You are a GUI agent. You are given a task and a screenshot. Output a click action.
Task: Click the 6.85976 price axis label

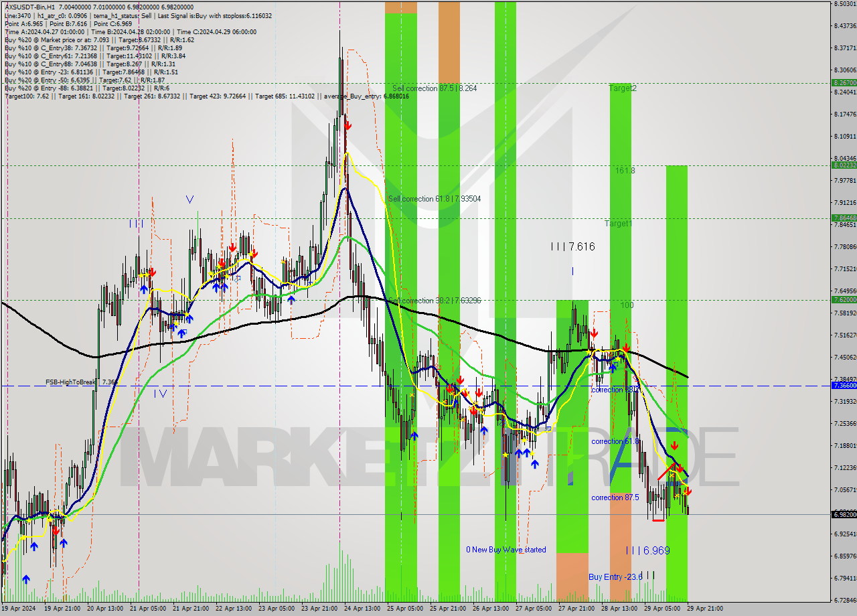pos(845,556)
